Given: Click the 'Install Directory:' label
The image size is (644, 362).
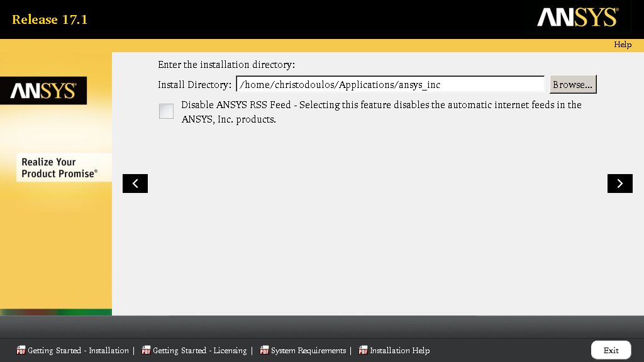Looking at the screenshot, I should 195,85.
